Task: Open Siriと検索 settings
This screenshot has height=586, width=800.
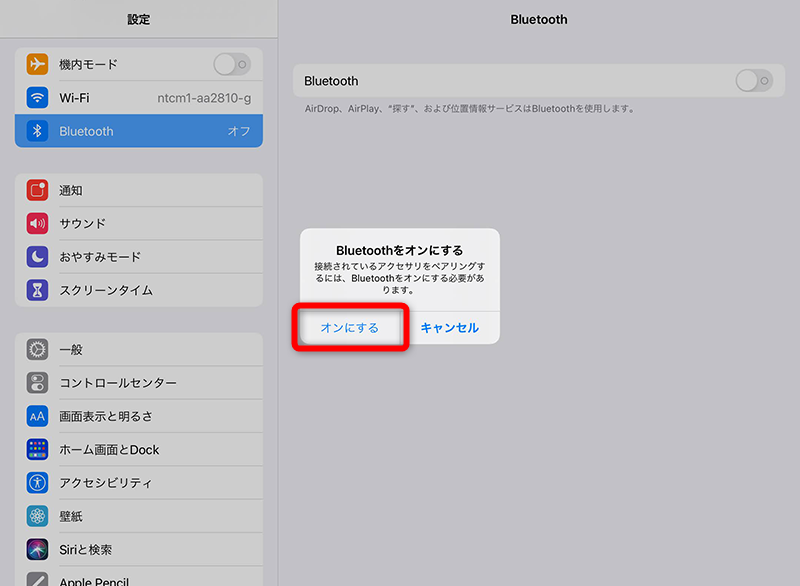Action: [139, 549]
